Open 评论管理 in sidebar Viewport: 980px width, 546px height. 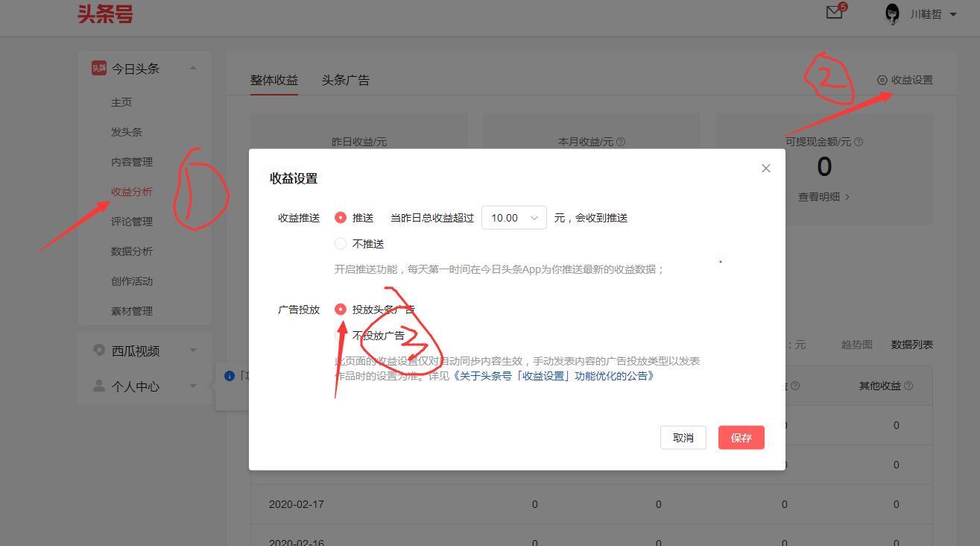pyautogui.click(x=132, y=222)
